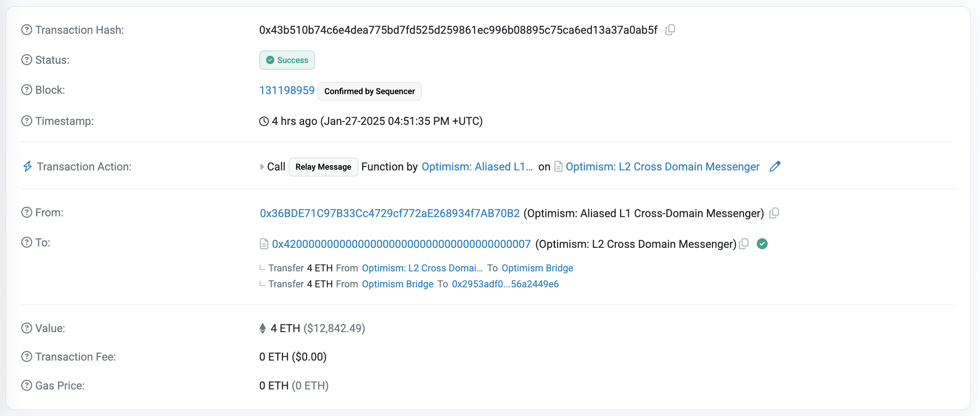
Task: Click the Relay Message method tag
Action: point(323,167)
